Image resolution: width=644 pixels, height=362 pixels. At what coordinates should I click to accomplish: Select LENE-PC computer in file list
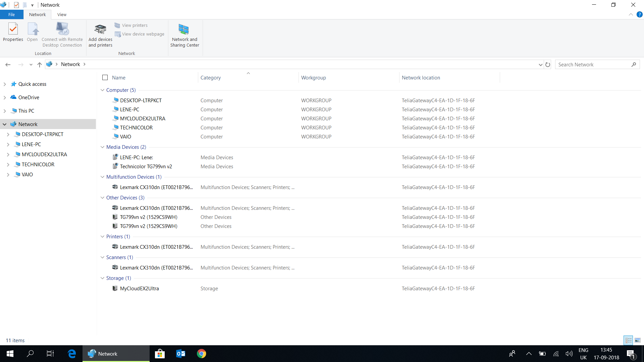tap(129, 110)
